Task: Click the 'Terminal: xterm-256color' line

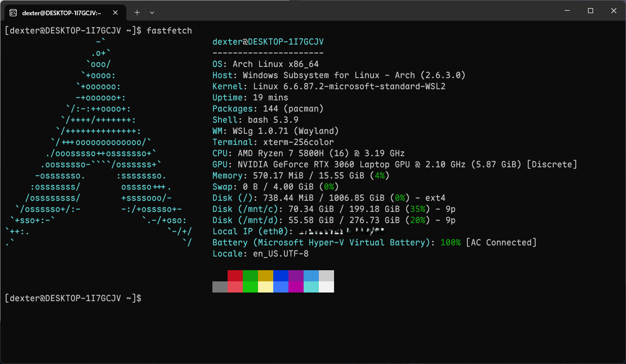Action: 273,142
